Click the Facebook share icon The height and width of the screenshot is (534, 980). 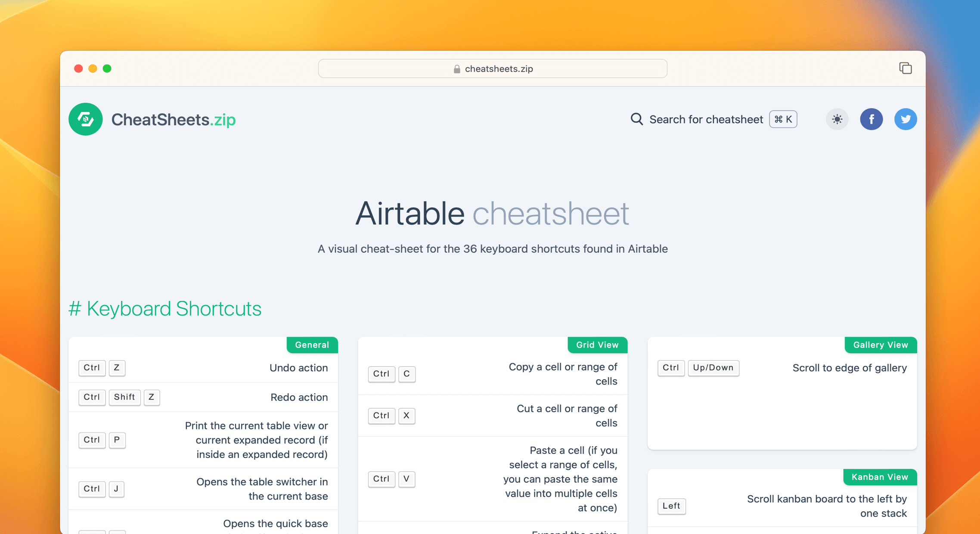(x=871, y=119)
